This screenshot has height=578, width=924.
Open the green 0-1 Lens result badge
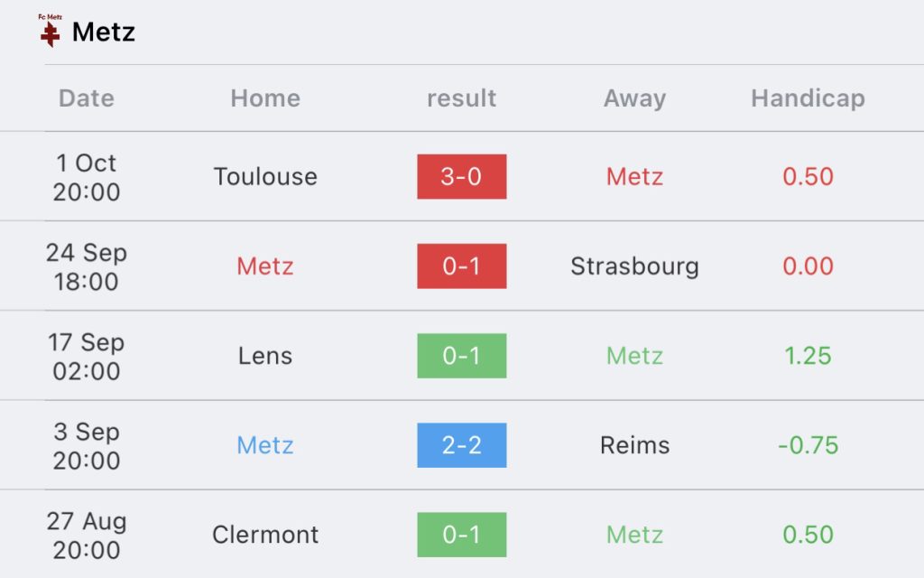point(461,356)
